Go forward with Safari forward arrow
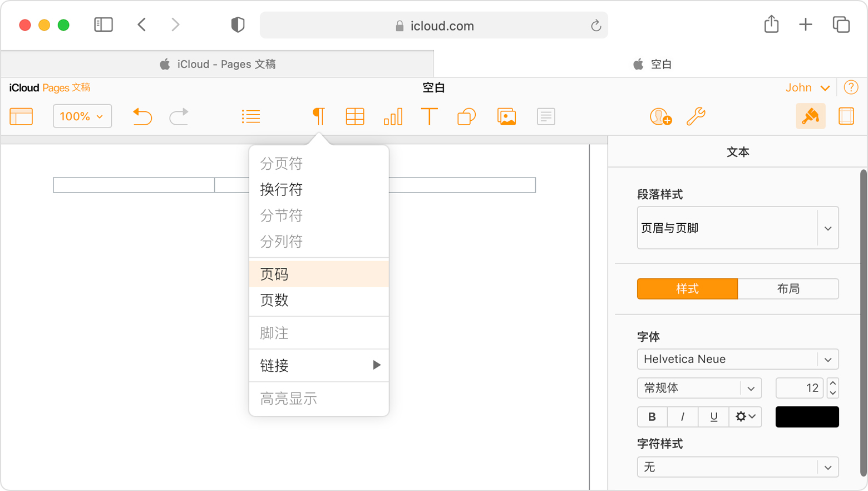Image resolution: width=868 pixels, height=491 pixels. click(x=175, y=24)
